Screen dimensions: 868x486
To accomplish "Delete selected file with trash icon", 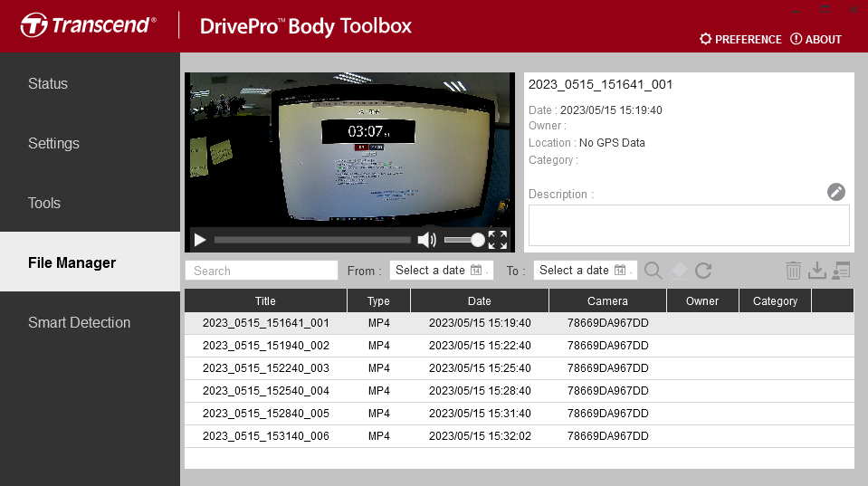I will coord(793,271).
